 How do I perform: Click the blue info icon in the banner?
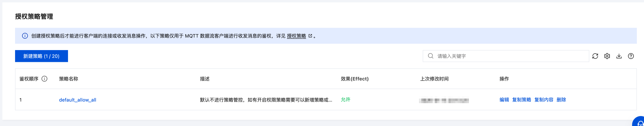tap(25, 36)
